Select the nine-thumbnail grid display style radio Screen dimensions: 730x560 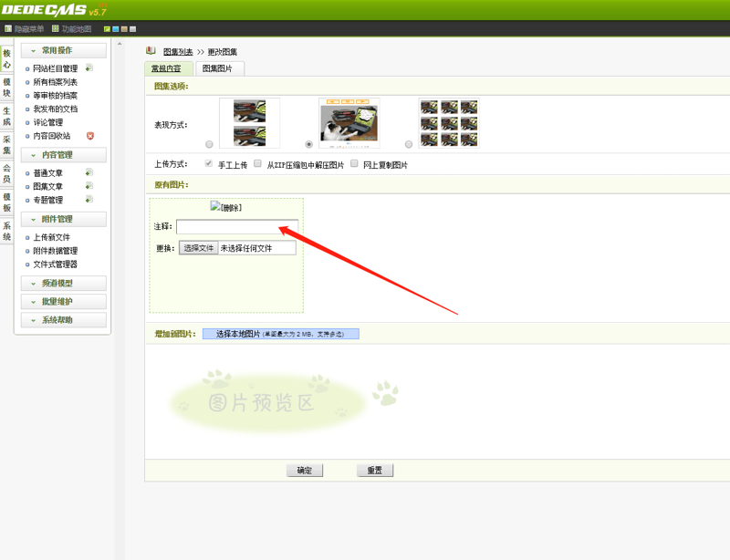coord(408,144)
